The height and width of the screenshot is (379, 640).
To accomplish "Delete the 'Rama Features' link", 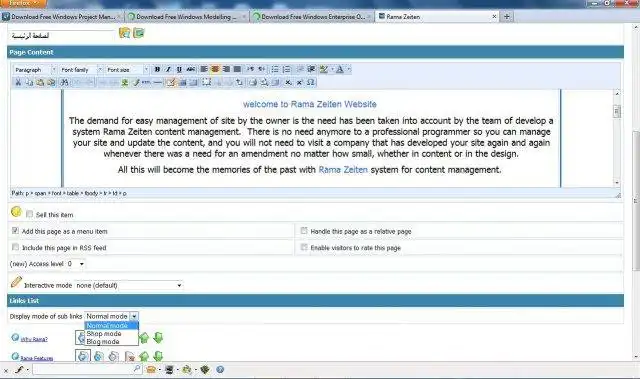I will [129, 357].
